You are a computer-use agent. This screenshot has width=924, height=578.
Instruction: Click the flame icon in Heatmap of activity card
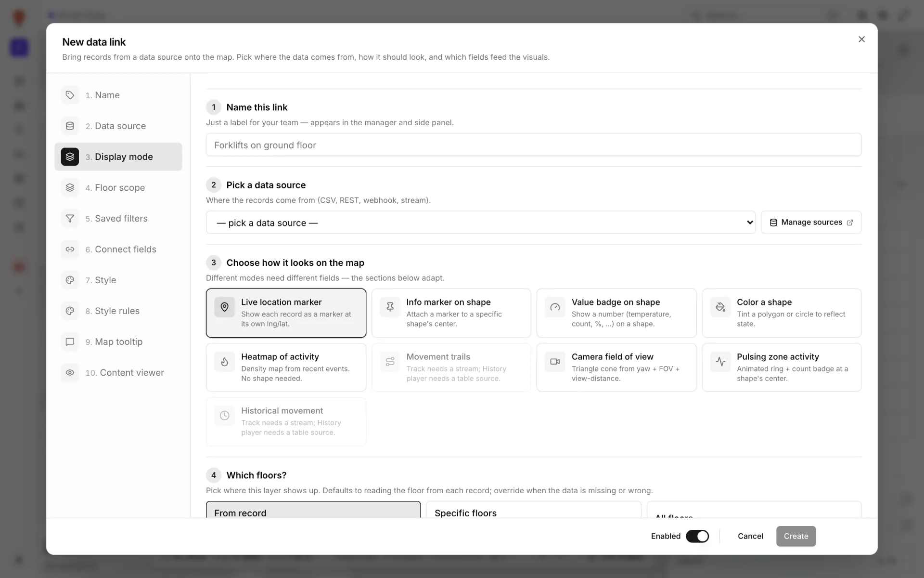tap(224, 361)
